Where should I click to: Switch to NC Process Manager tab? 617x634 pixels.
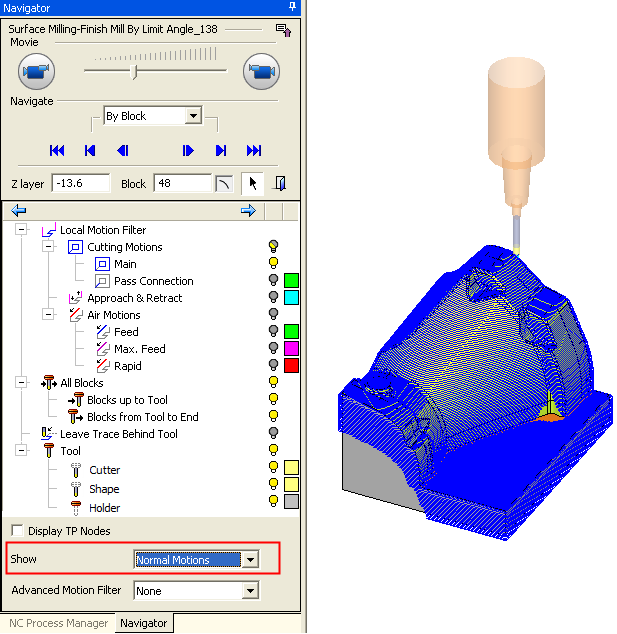[58, 623]
